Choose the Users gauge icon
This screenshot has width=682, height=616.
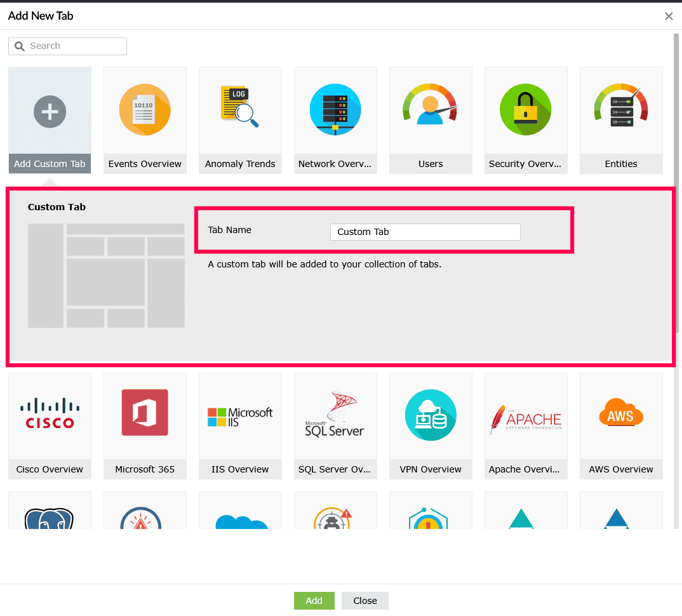(430, 104)
